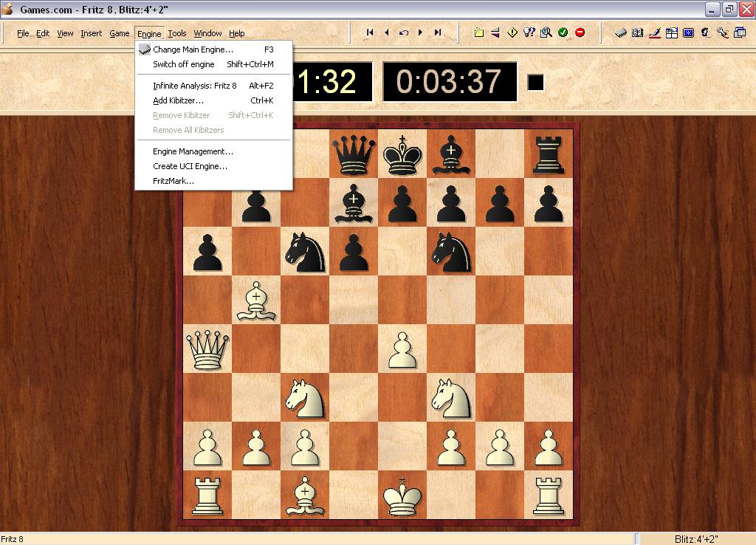Open the opening book icon
This screenshot has width=756, height=545.
(637, 32)
